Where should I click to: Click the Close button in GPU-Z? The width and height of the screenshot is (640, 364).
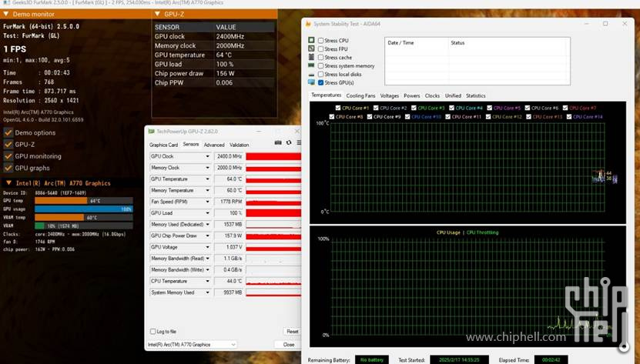(x=289, y=345)
